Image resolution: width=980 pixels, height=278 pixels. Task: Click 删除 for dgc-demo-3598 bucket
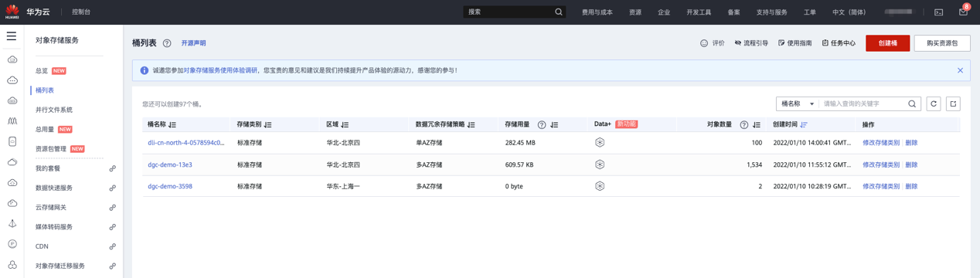coord(911,186)
